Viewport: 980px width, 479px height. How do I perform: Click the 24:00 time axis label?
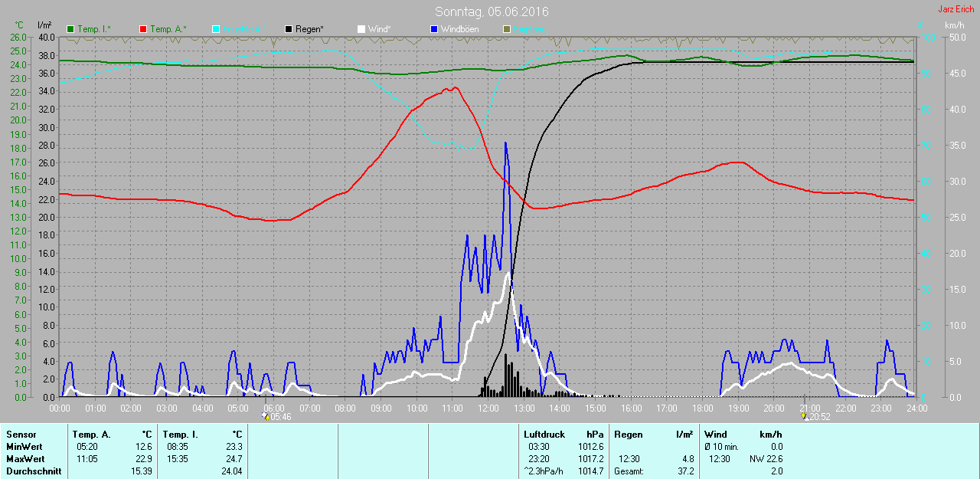pyautogui.click(x=916, y=408)
